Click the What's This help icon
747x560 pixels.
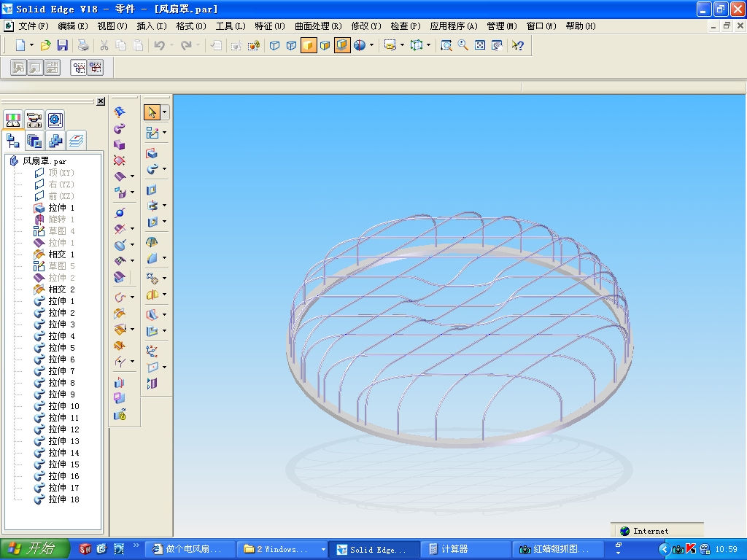point(518,45)
